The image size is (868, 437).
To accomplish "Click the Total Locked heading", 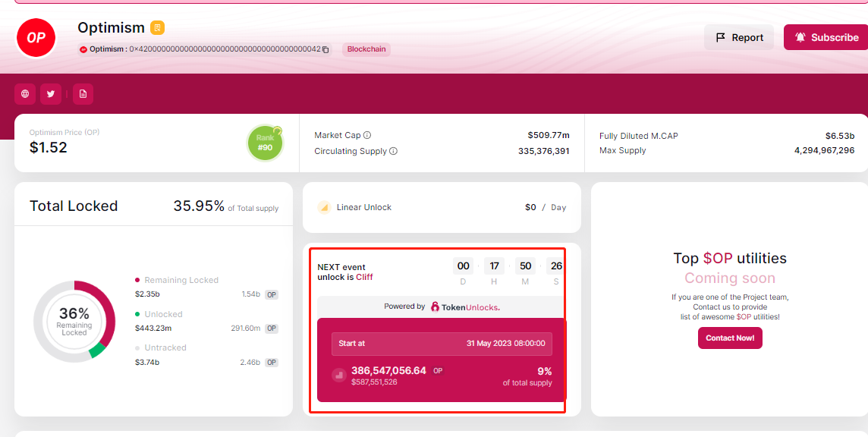I will point(74,206).
